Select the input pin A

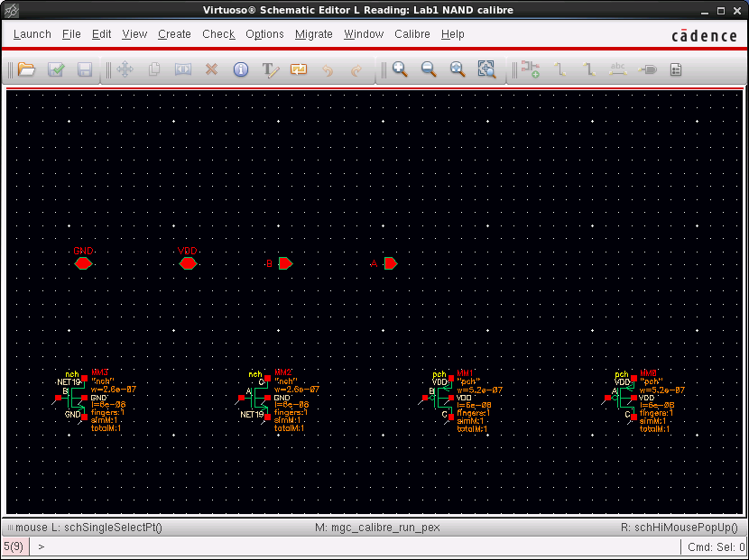click(391, 263)
